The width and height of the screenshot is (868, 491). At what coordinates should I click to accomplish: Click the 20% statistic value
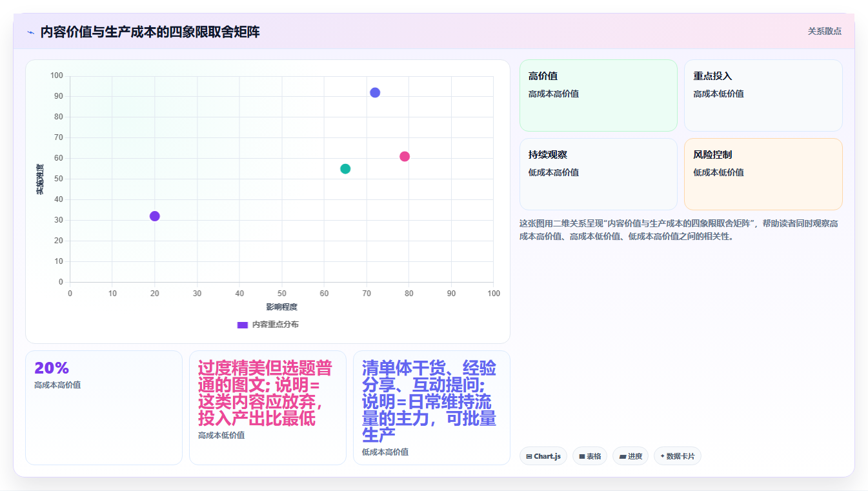click(52, 368)
